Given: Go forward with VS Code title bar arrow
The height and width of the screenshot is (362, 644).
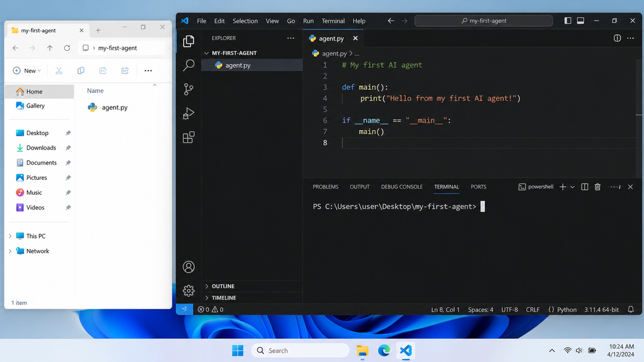Looking at the screenshot, I should point(404,21).
